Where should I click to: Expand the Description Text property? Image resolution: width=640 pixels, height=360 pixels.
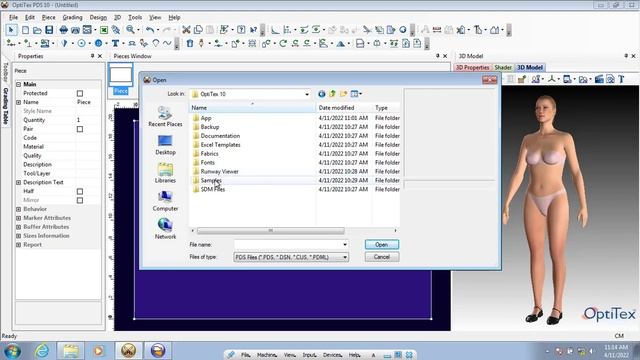18,182
